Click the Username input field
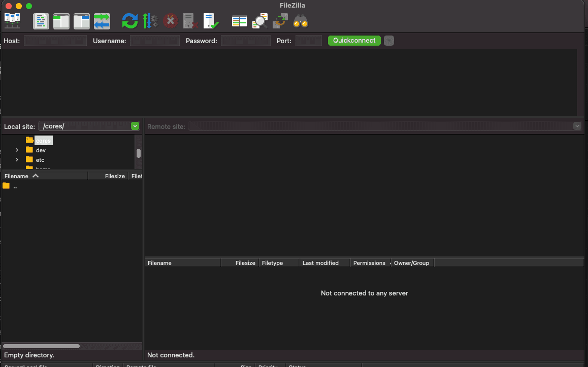The height and width of the screenshot is (367, 588). (x=154, y=41)
